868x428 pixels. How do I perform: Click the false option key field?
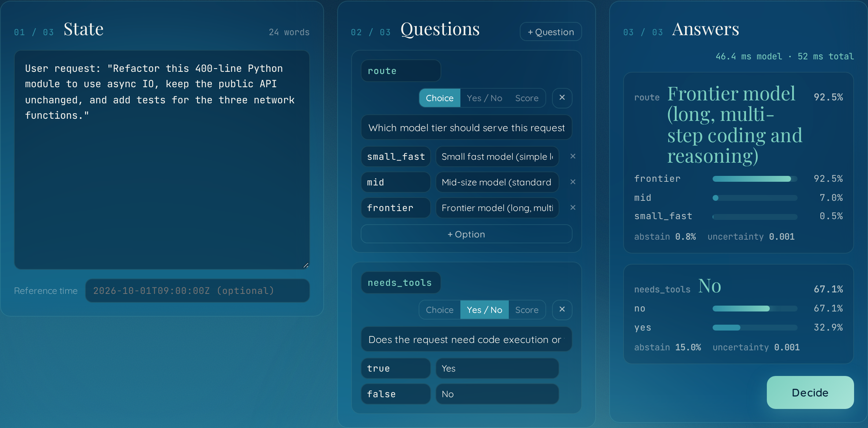[x=396, y=394]
